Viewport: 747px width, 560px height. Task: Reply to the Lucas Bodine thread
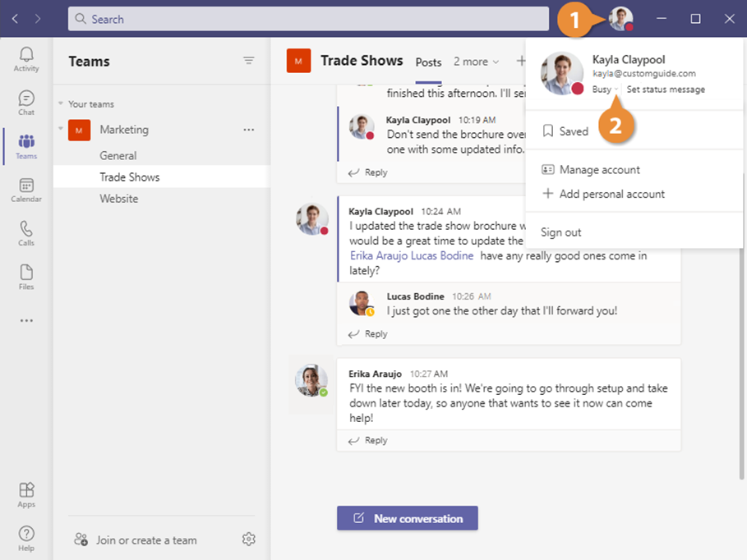tap(368, 334)
